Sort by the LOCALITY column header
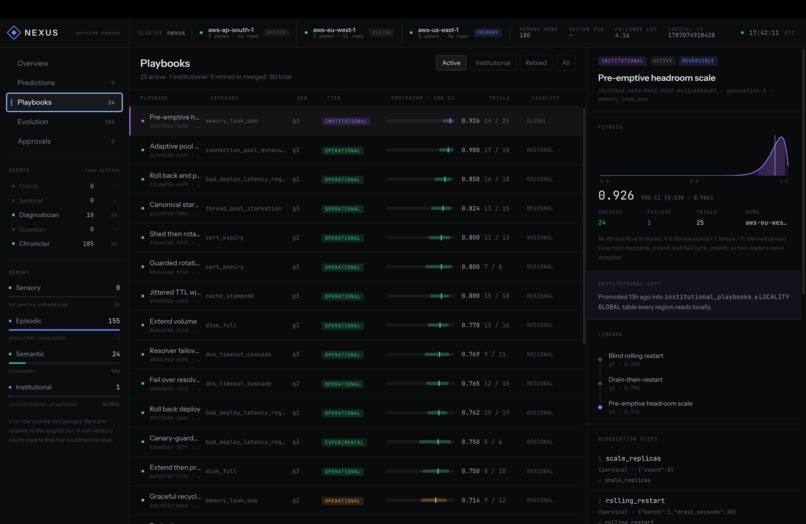Viewport: 806px width, 524px height. (545, 98)
